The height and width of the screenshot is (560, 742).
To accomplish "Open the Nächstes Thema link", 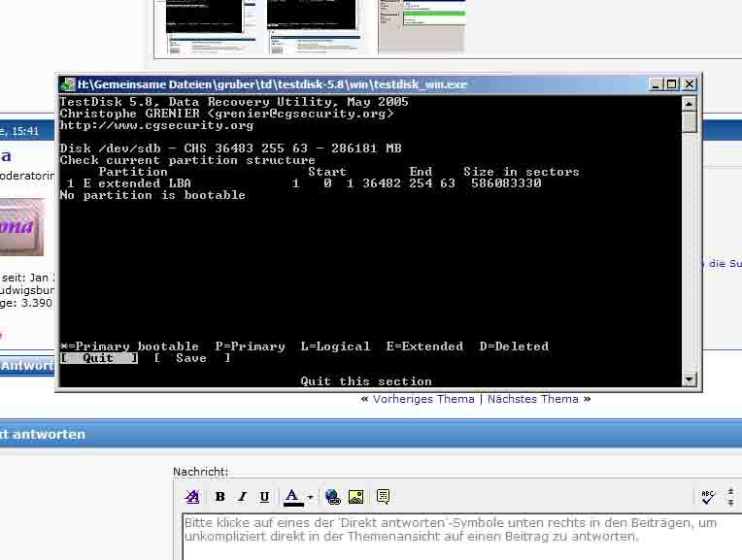I will click(x=533, y=399).
